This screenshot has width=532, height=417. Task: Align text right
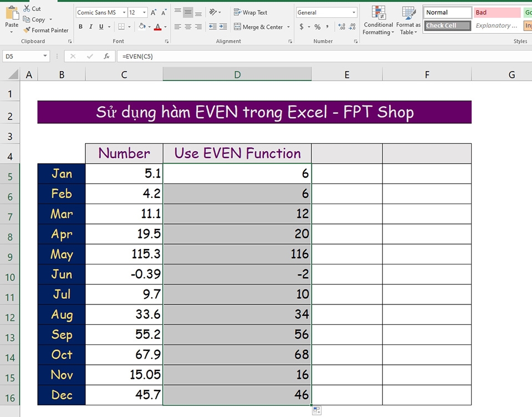pos(198,27)
